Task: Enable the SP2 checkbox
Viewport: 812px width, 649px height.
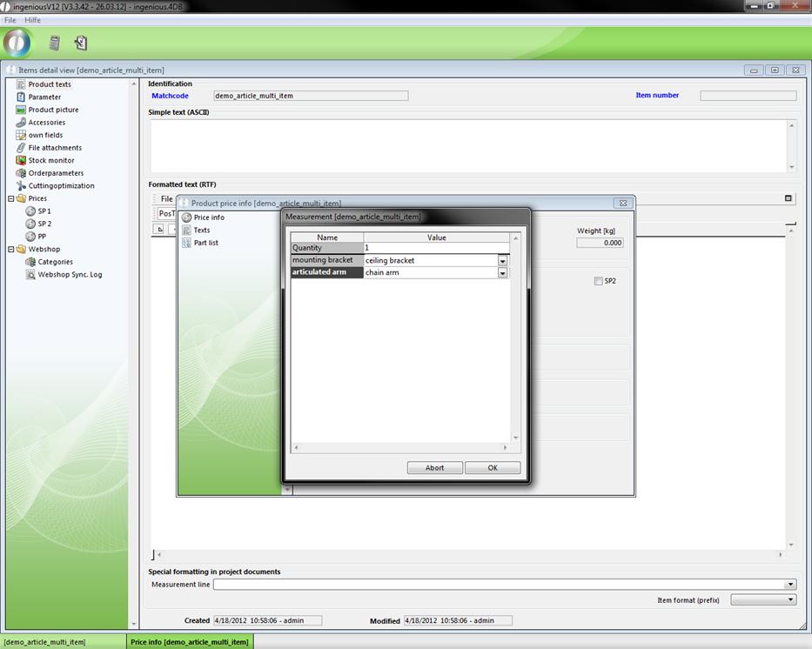Action: [598, 281]
